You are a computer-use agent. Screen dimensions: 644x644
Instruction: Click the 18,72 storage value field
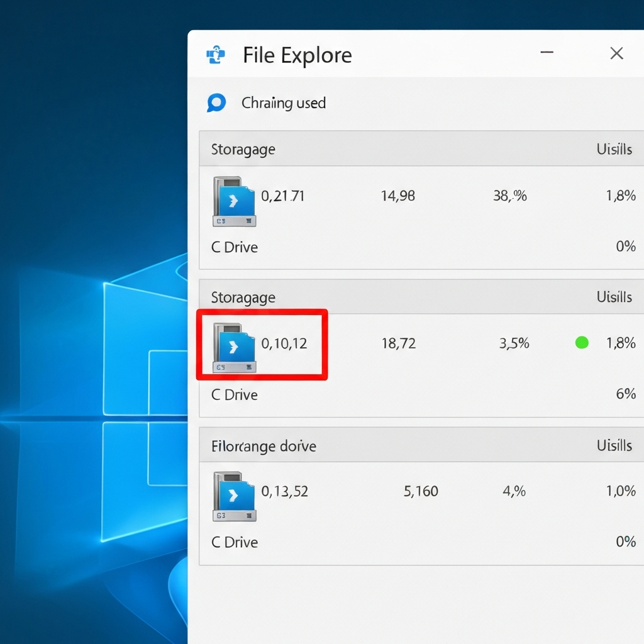398,343
